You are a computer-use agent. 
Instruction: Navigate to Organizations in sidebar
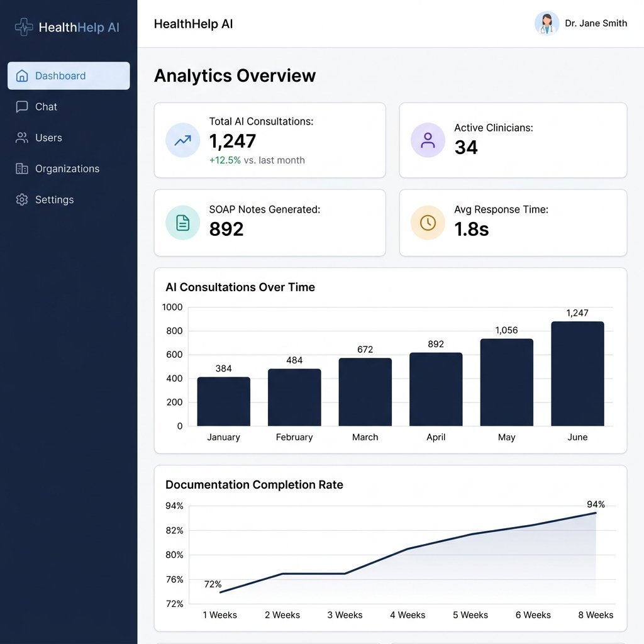coord(69,169)
